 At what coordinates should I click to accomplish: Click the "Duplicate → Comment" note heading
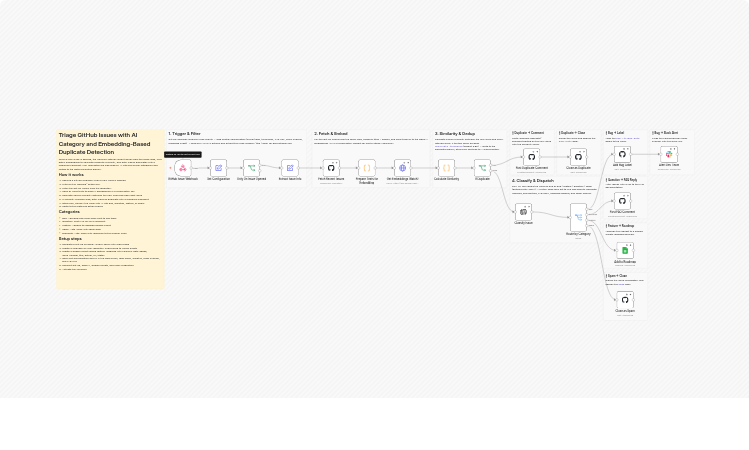(528, 133)
